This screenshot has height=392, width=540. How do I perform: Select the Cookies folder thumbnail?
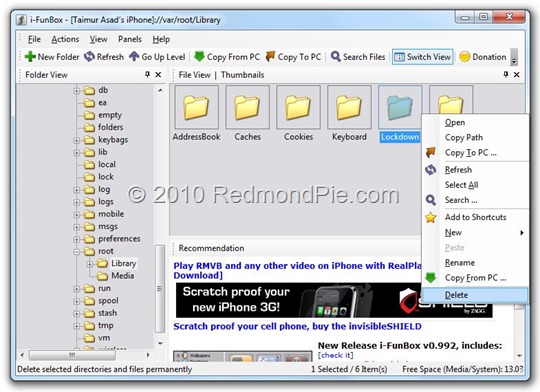(x=298, y=114)
